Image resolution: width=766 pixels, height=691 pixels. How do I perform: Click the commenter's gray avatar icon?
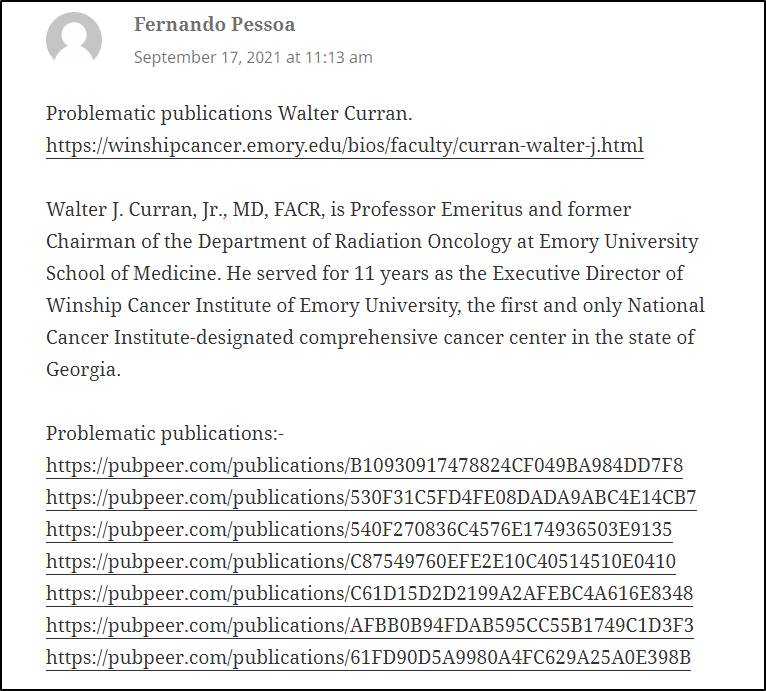pos(74,39)
